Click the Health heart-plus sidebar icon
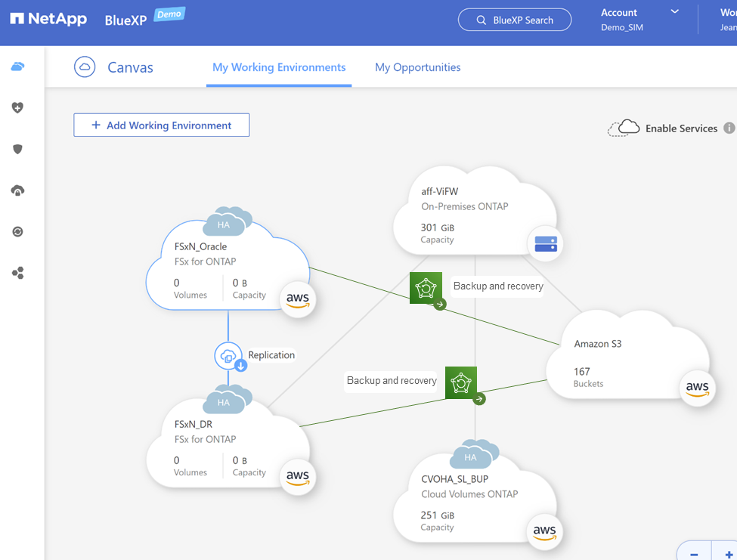The height and width of the screenshot is (560, 737). pos(17,108)
